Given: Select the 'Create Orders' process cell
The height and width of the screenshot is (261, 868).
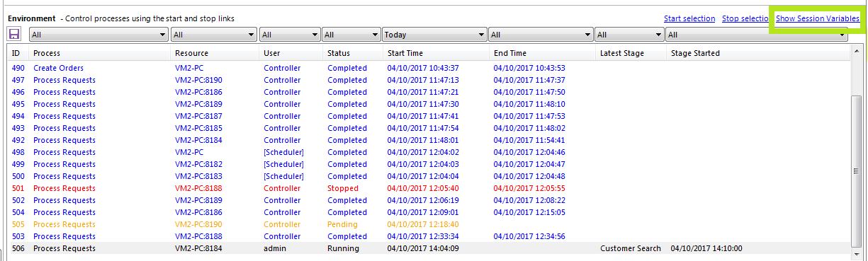Looking at the screenshot, I should (x=58, y=68).
